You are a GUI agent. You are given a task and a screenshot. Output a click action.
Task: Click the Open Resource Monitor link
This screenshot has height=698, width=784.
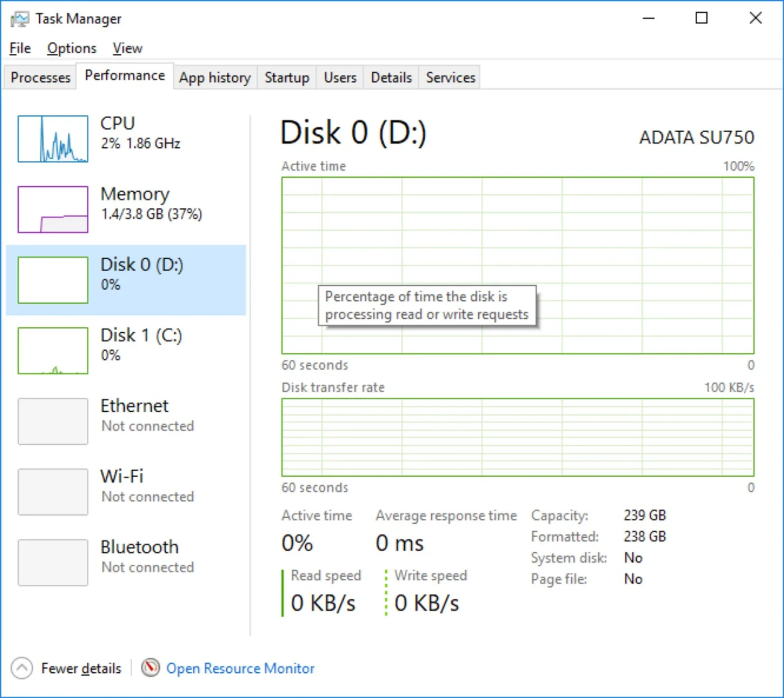[x=240, y=668]
